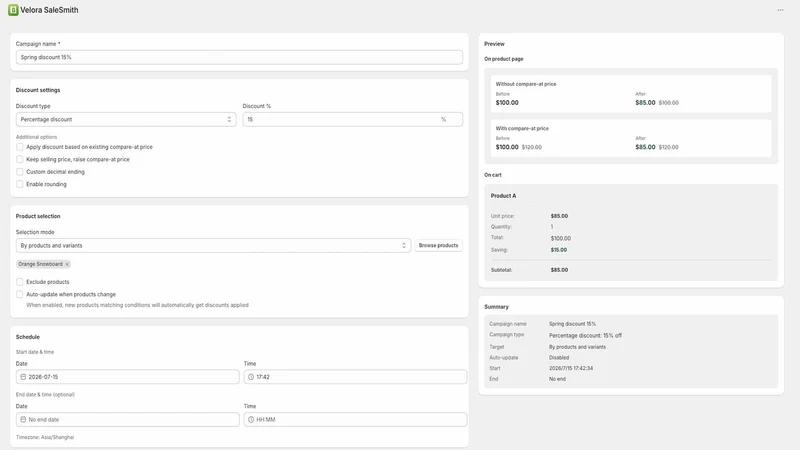Viewport: 800px width, 450px height.
Task: Click the Saving value $15.00
Action: click(x=559, y=250)
